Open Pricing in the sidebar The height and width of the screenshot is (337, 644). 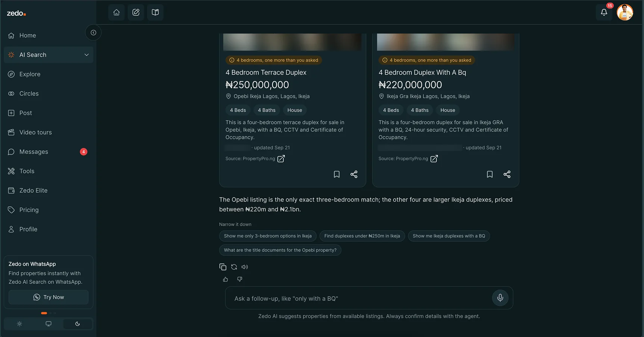point(49,210)
